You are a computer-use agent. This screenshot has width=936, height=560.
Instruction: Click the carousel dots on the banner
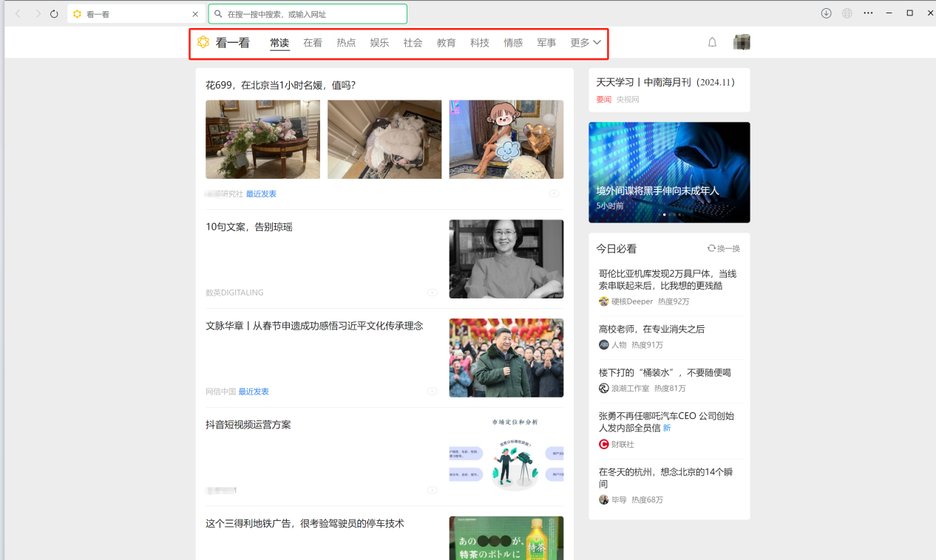pyautogui.click(x=669, y=215)
